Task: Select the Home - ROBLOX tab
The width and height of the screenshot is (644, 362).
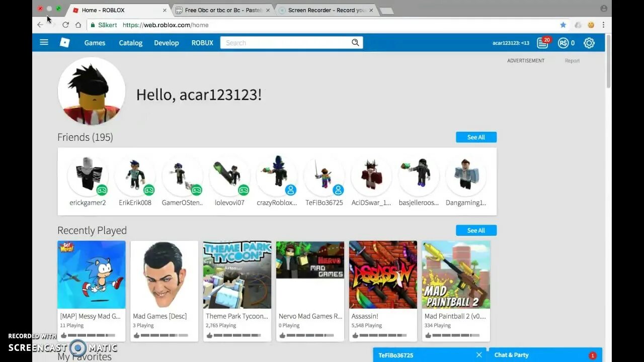Action: coord(118,10)
